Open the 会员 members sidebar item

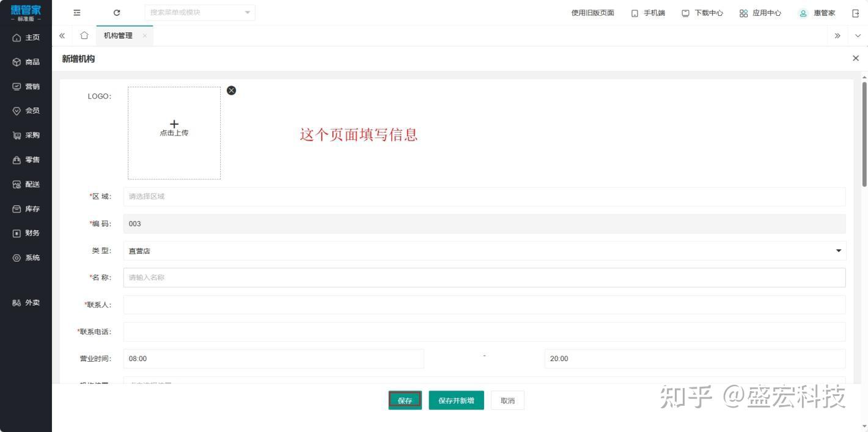point(26,111)
